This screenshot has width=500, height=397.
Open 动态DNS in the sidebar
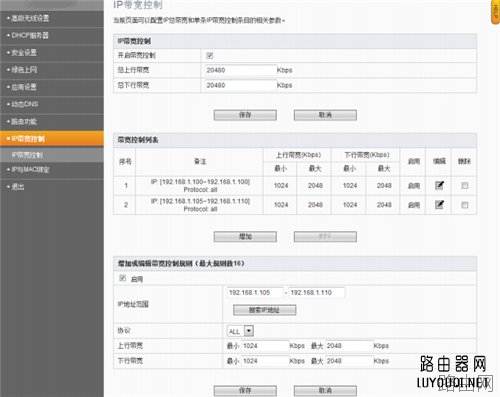[x=25, y=104]
